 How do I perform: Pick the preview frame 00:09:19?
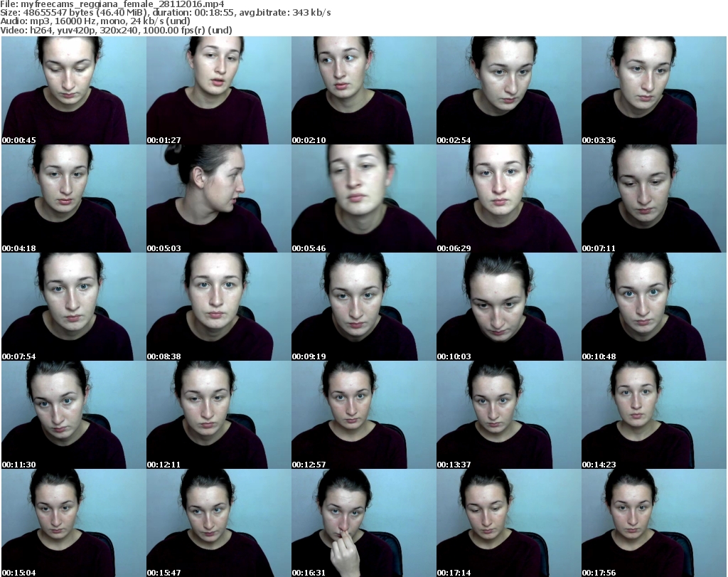(363, 307)
